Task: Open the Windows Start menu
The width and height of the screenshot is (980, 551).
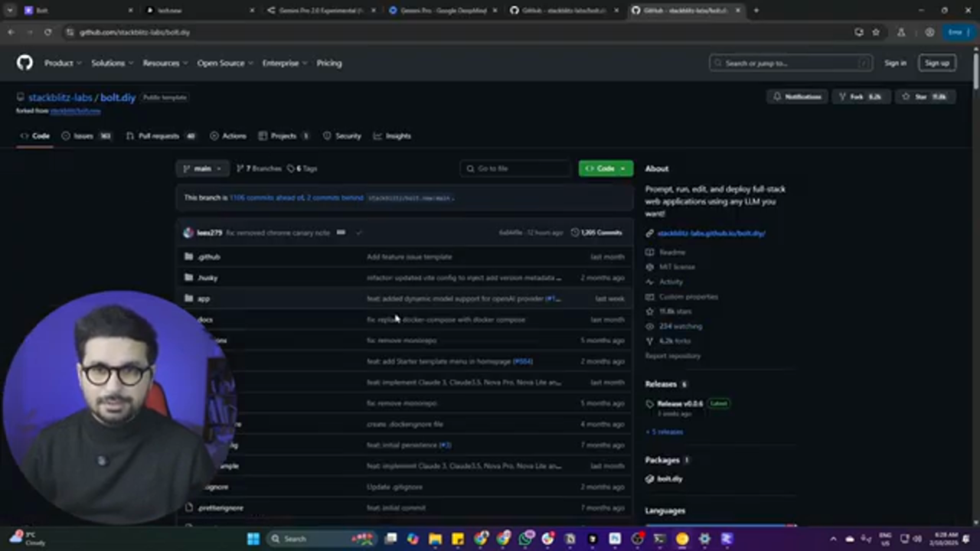Action: 253,539
